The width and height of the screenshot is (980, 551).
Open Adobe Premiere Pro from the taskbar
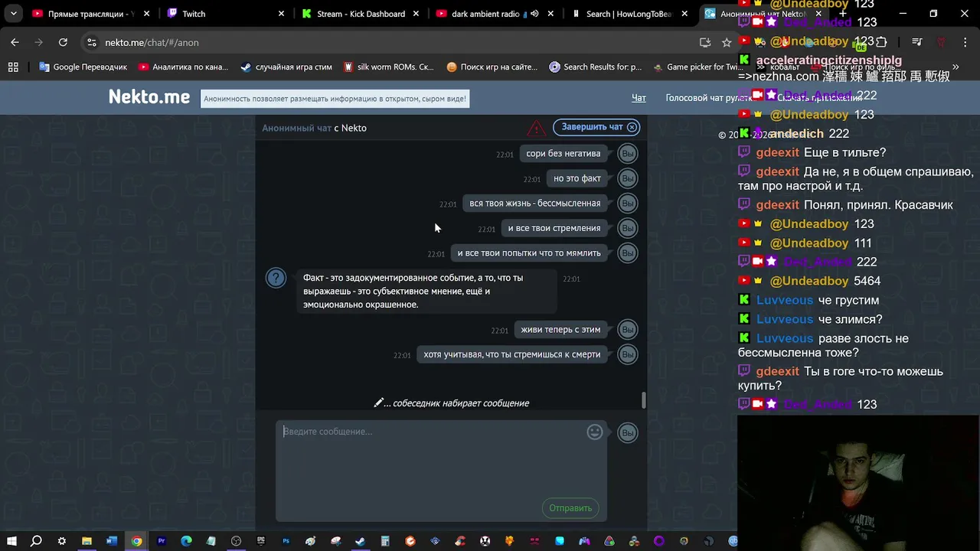point(162,541)
